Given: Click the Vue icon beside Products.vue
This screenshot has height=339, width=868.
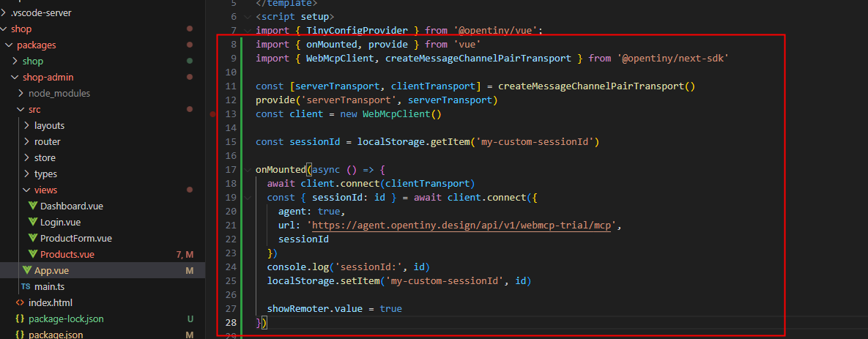Looking at the screenshot, I should point(32,255).
